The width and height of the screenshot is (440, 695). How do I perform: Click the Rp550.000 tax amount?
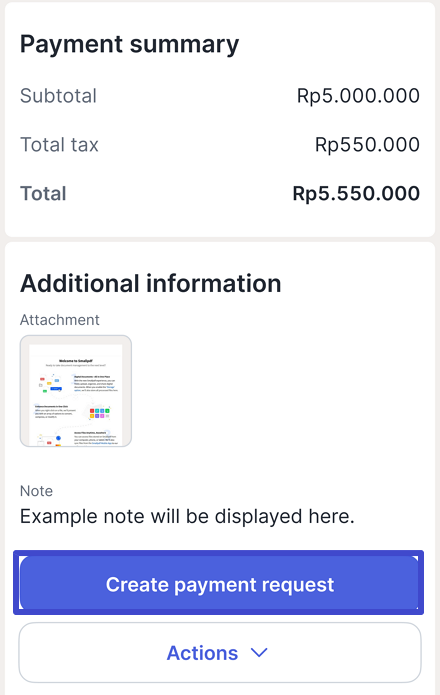pos(367,144)
